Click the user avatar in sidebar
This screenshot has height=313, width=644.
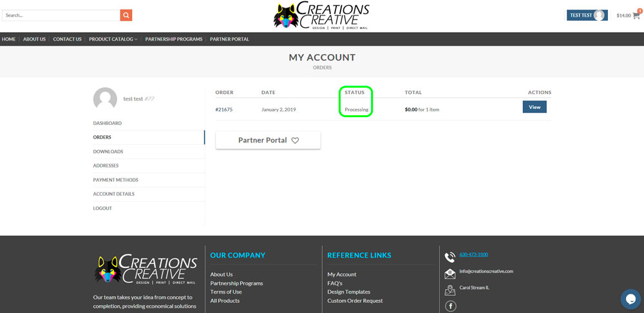click(x=105, y=99)
